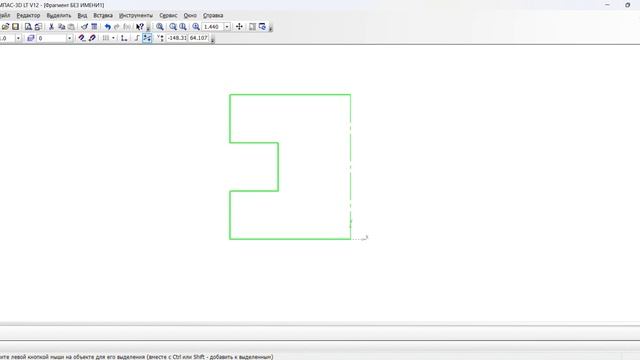Image resolution: width=640 pixels, height=360 pixels.
Task: Undo last action with blue arrow
Action: pos(107,27)
